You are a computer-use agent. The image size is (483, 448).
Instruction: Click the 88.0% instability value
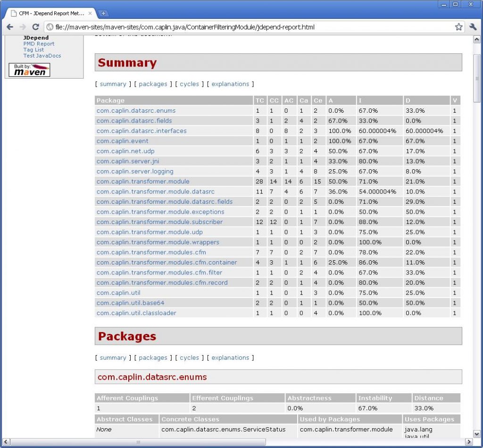pos(368,222)
